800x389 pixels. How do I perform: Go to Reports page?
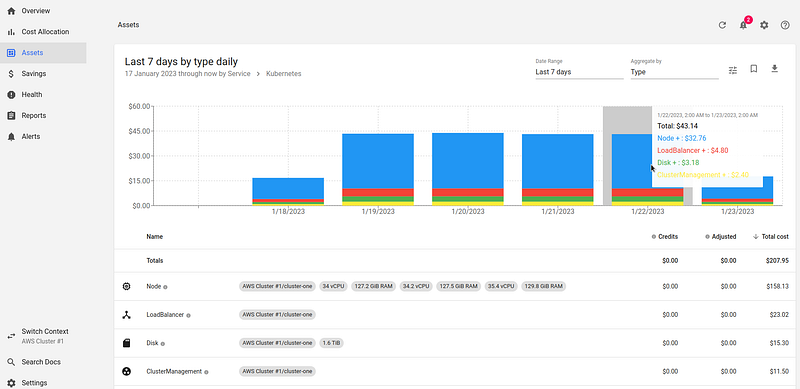[34, 115]
